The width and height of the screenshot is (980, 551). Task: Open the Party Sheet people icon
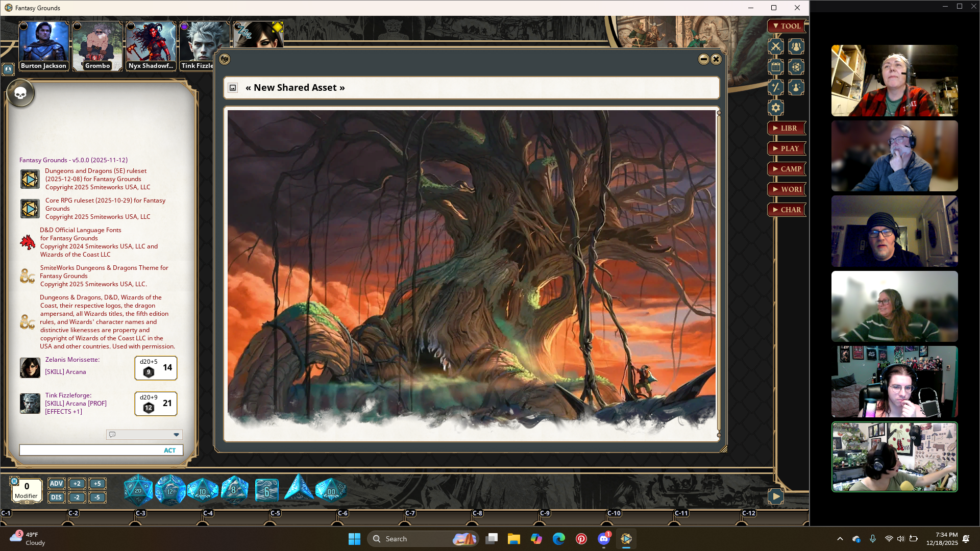(x=796, y=46)
